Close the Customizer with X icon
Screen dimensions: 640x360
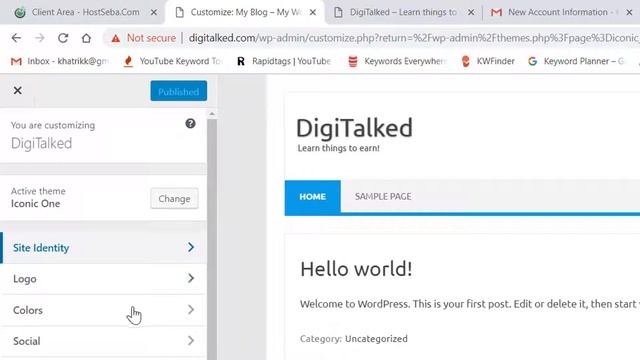(x=18, y=90)
